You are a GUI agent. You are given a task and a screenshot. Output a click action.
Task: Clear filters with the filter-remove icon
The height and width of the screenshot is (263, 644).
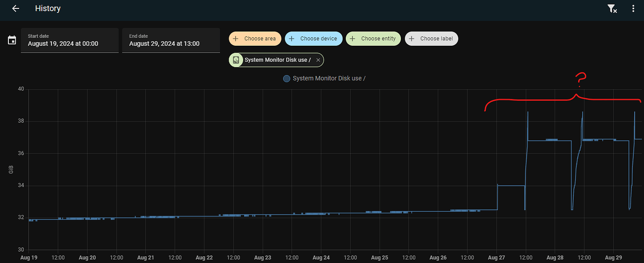coord(612,8)
